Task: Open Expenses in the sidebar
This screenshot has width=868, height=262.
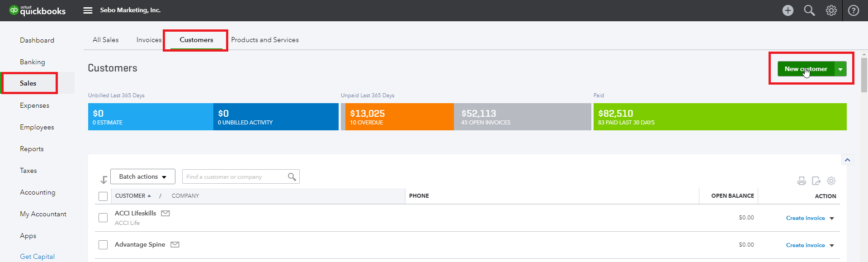Action: coord(34,105)
